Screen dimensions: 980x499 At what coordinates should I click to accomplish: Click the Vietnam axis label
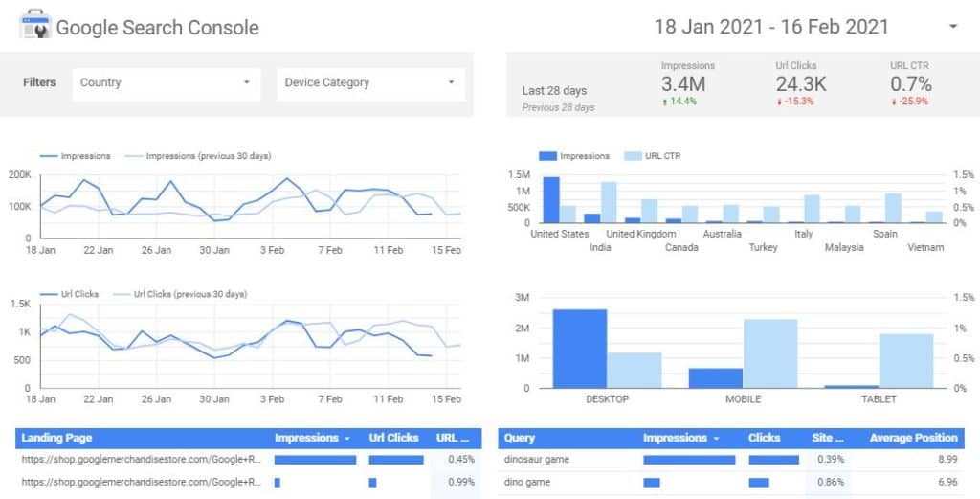click(x=925, y=248)
